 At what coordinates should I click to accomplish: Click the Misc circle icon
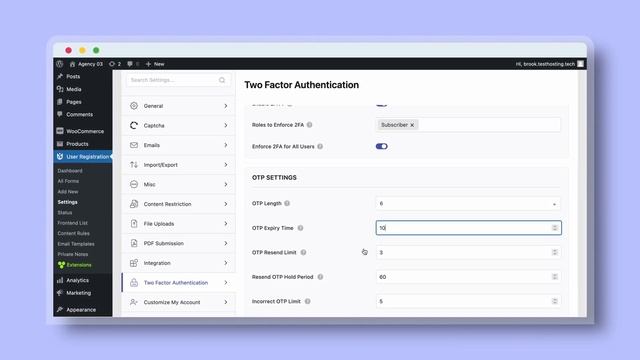tap(134, 184)
